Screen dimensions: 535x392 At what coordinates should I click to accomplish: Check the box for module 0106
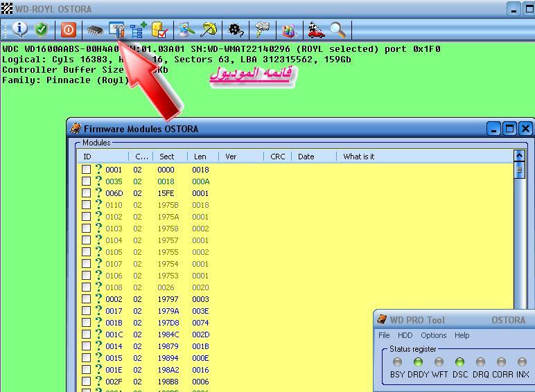87,275
